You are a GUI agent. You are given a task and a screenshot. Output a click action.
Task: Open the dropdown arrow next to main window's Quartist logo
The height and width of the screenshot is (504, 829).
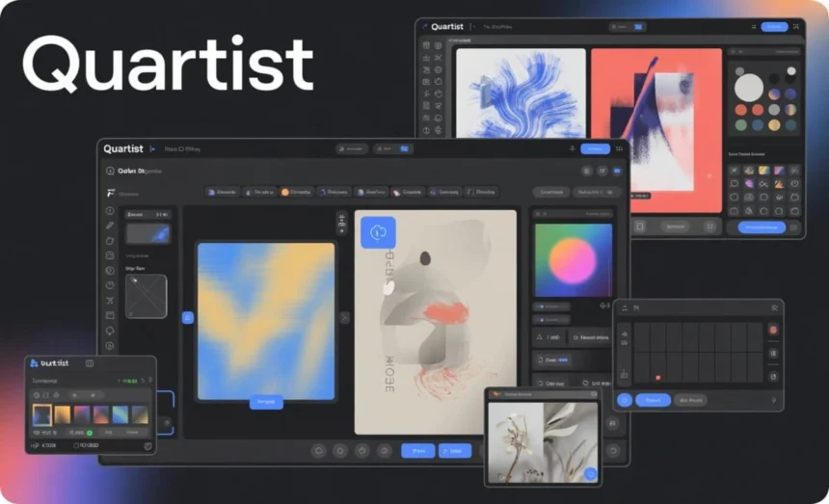152,149
